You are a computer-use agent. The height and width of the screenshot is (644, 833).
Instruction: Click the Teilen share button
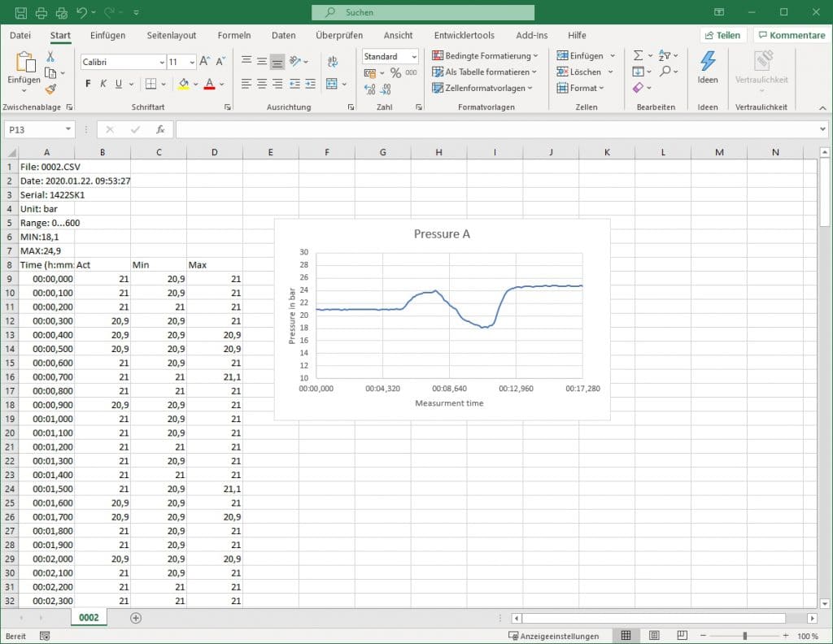(x=723, y=36)
